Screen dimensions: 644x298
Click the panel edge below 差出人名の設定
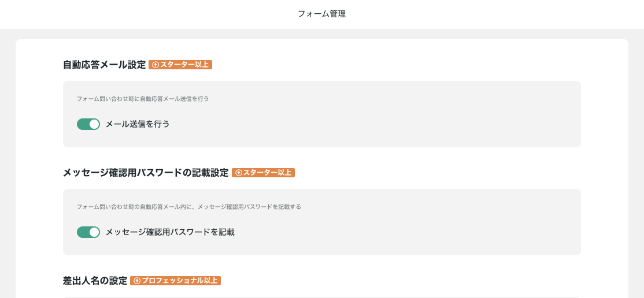[321, 297]
